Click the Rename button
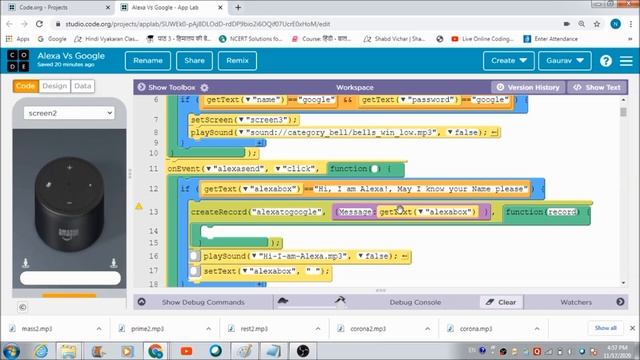 [x=148, y=61]
